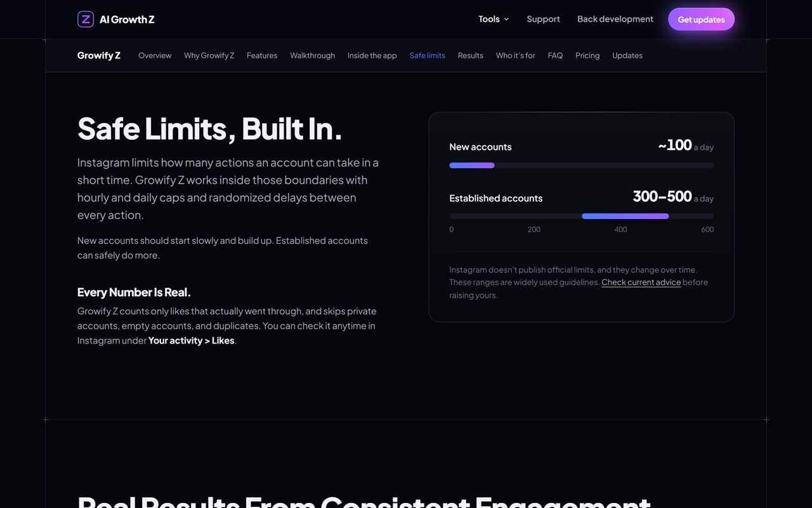Select the Safe limits nav item
Image resolution: width=812 pixels, height=508 pixels.
coord(428,55)
